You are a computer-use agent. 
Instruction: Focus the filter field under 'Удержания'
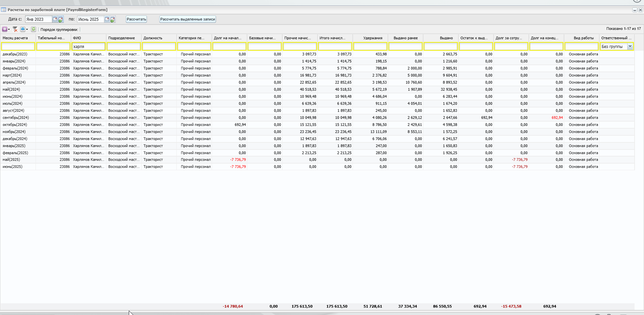click(370, 46)
